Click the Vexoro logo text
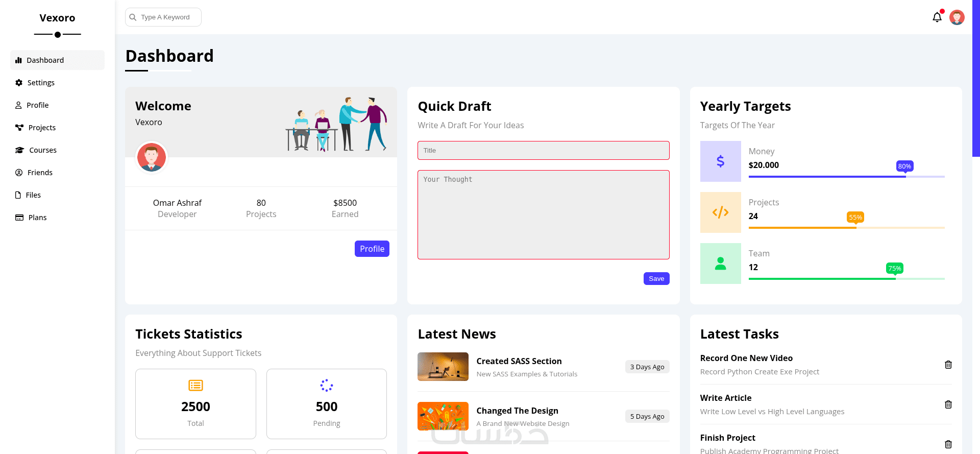 57,18
